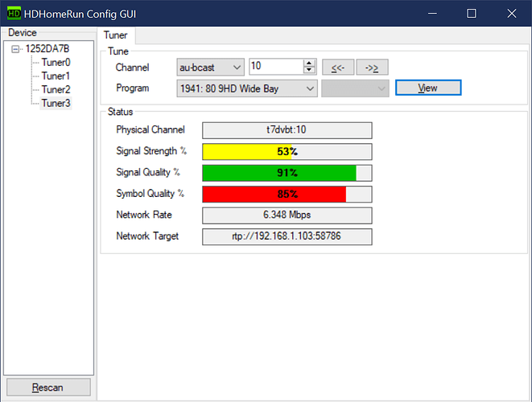Open the Program dropdown showing 9HD Wide Bay
Image resolution: width=532 pixels, height=402 pixels.
pos(247,88)
